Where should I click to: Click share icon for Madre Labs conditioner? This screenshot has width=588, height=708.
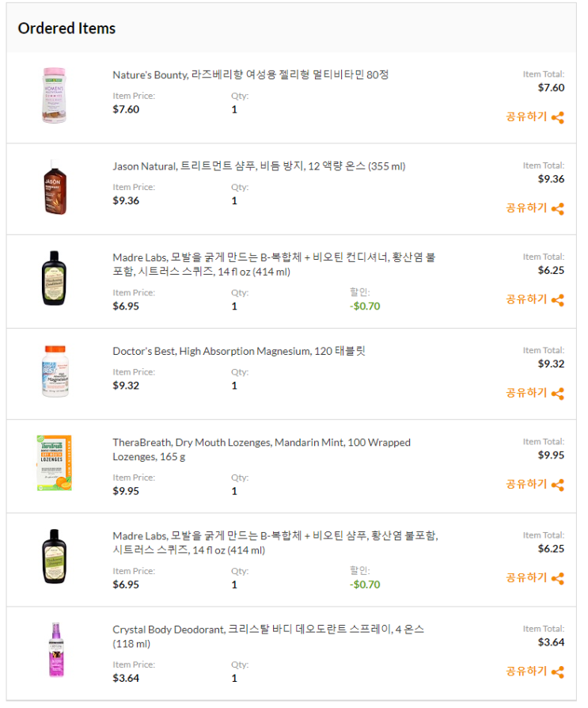[558, 300]
